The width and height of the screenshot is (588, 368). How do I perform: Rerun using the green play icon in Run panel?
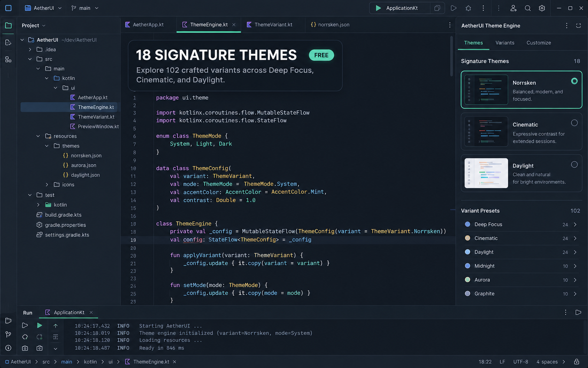(x=39, y=325)
